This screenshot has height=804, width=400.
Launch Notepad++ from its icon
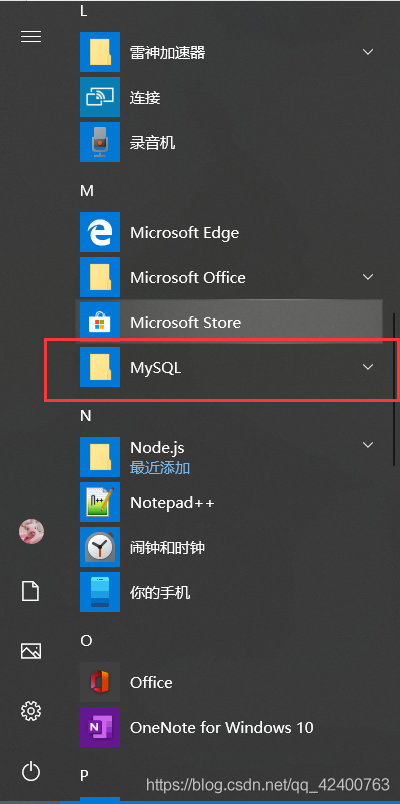[100, 502]
